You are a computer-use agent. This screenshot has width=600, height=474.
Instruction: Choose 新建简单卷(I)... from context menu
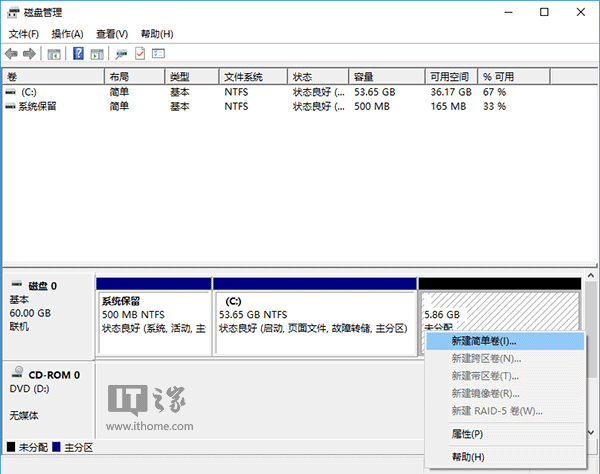pos(505,341)
